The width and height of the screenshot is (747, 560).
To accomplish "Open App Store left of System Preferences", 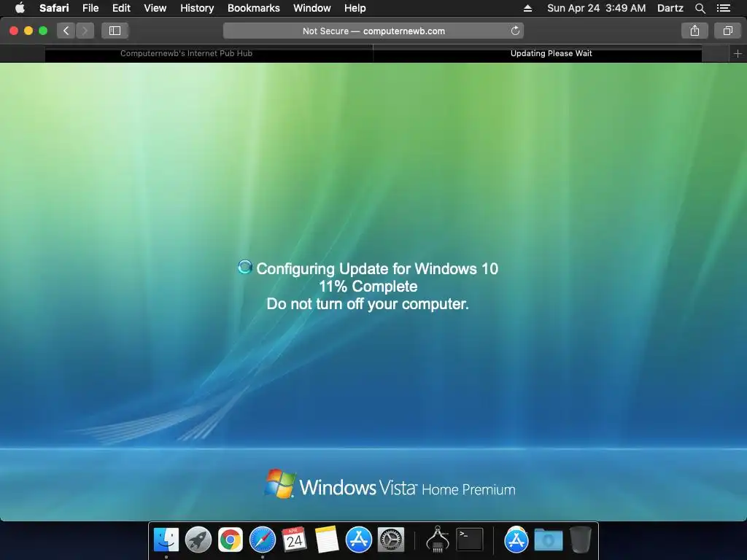I will 359,540.
